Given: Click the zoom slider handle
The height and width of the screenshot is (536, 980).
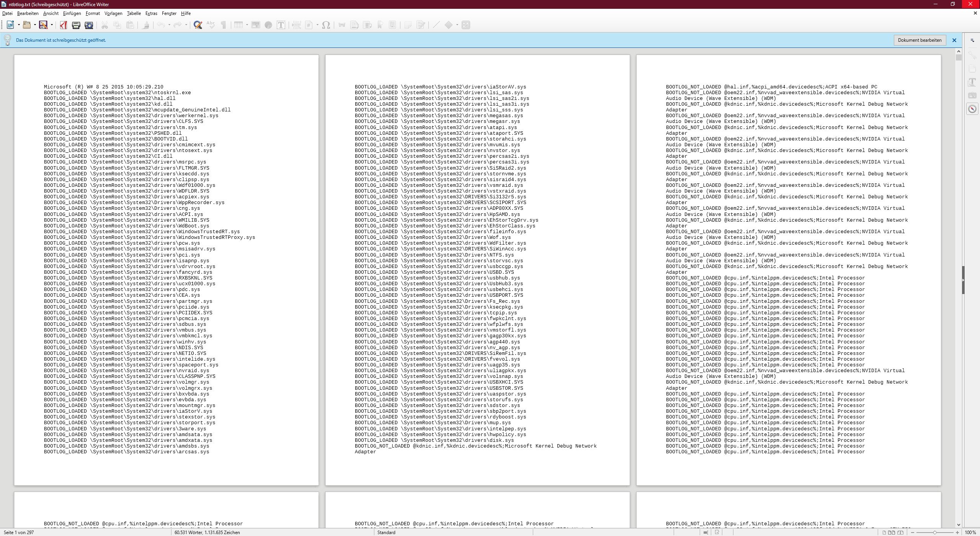Looking at the screenshot, I should point(935,532).
